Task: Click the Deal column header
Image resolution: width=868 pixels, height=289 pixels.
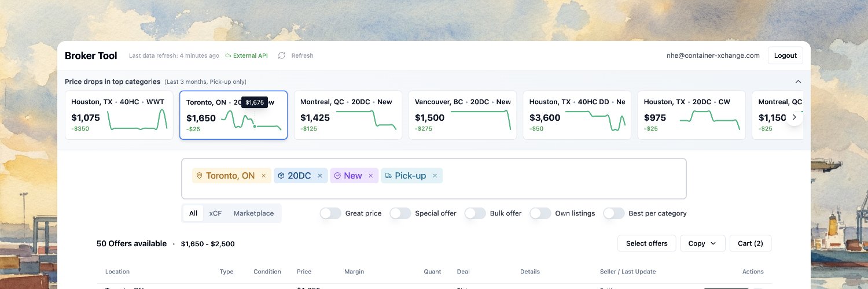Action: 463,272
